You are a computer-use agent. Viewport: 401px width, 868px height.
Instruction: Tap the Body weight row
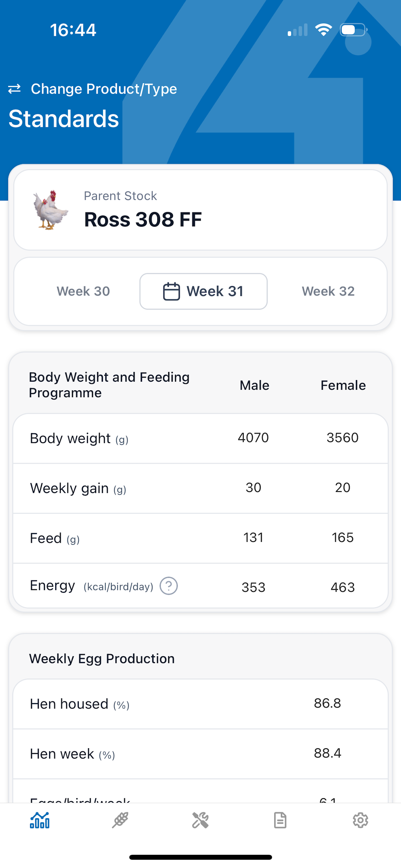coord(200,439)
